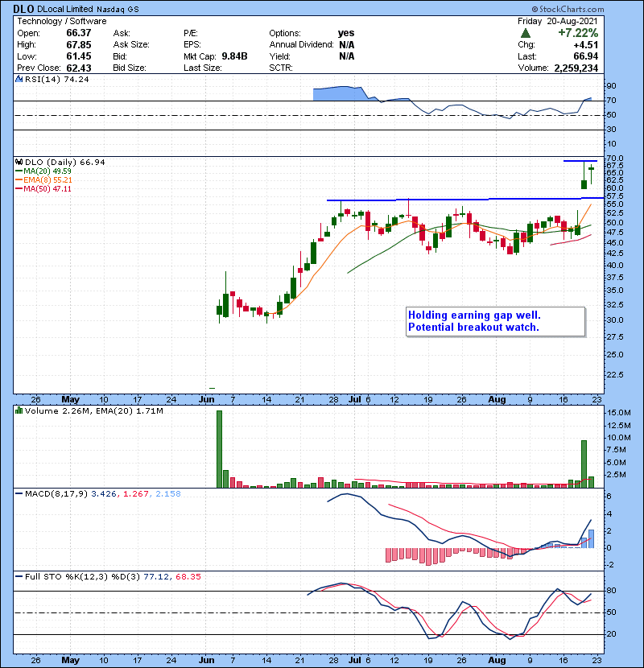Viewport: 644px width, 668px height.
Task: Click the Volume 2.26M, EMA(20) 1.71M legend
Action: pyautogui.click(x=93, y=411)
